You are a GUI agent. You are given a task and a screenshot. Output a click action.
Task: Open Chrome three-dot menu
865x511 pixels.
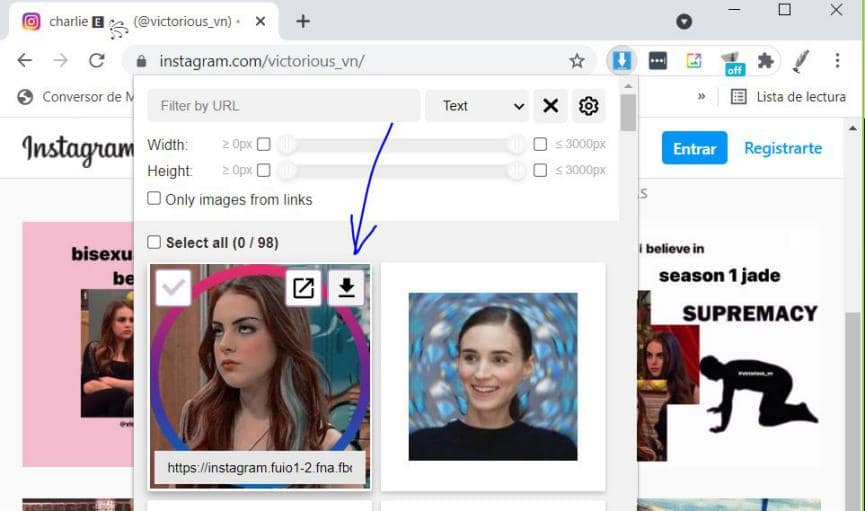[x=837, y=61]
